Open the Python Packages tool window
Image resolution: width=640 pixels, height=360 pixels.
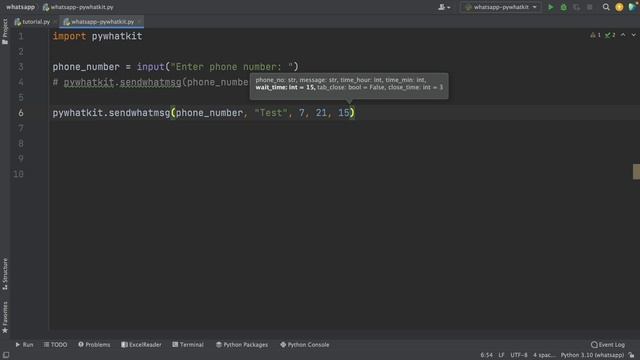tap(242, 344)
